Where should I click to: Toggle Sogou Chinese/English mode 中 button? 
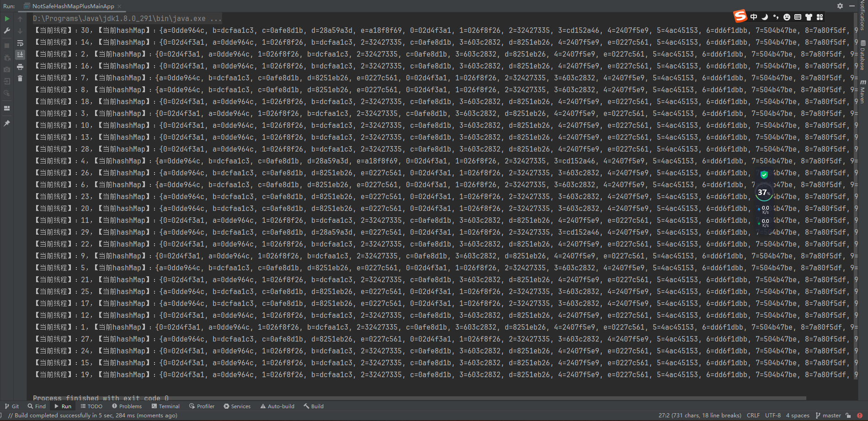coord(754,17)
